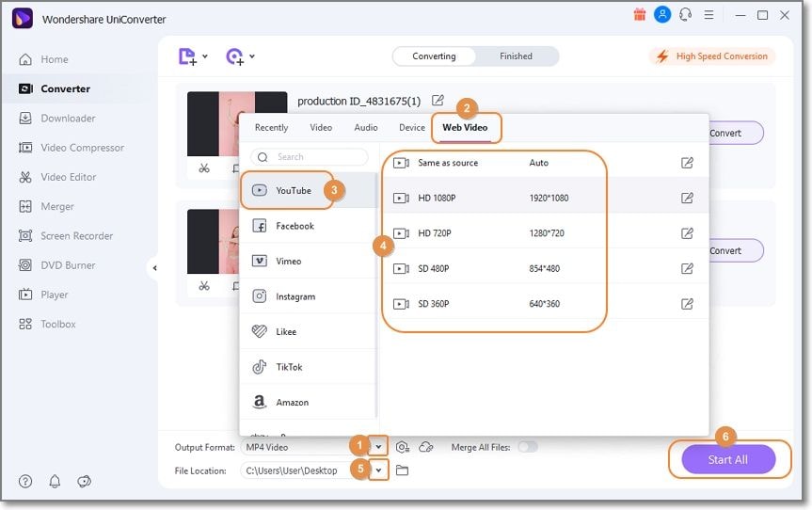Choose Likee as web platform
The image size is (812, 510).
pos(309,332)
